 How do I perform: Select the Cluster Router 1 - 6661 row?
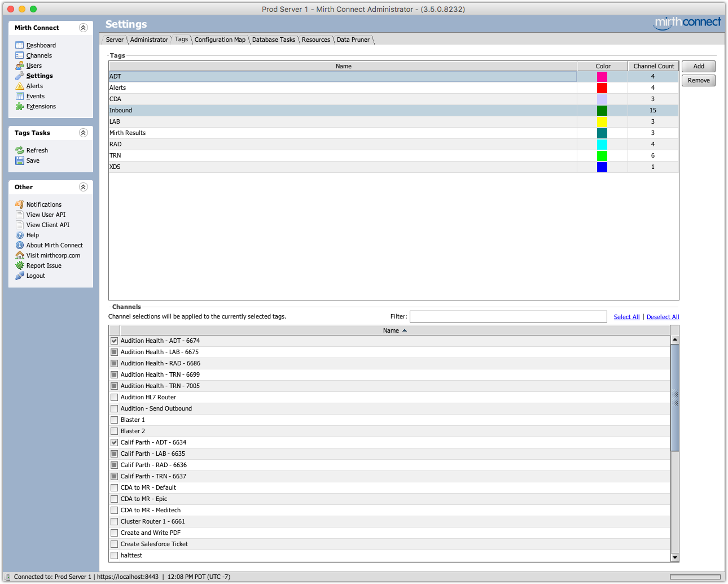click(389, 521)
